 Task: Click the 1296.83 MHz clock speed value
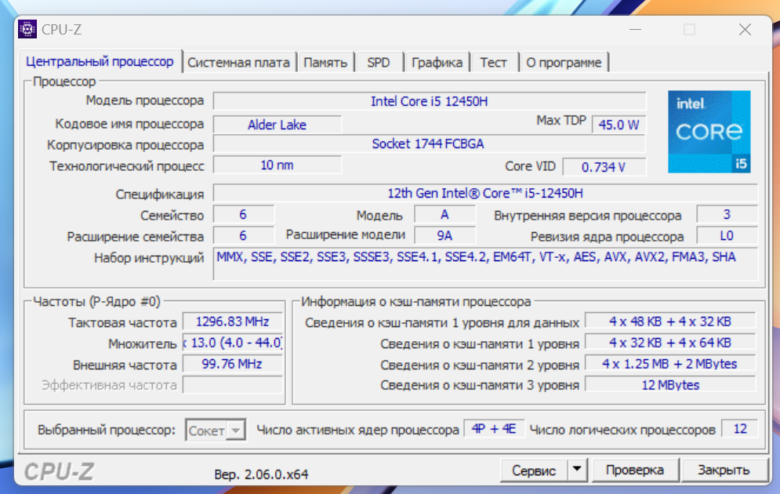pyautogui.click(x=232, y=322)
